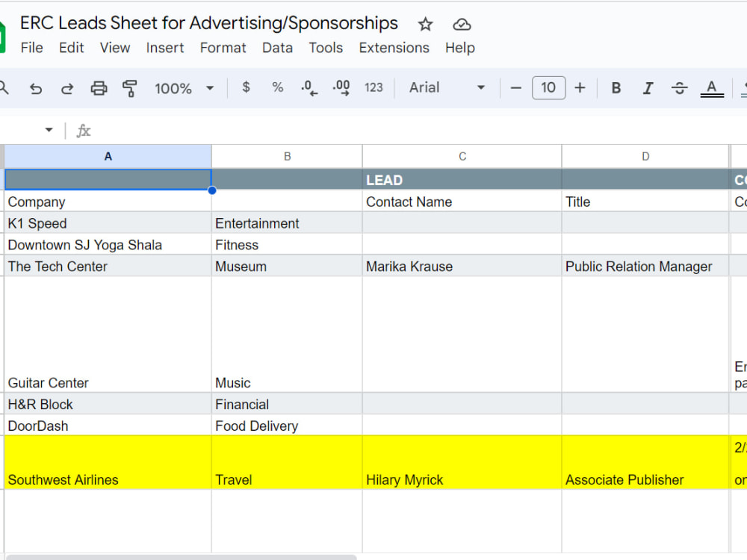Screen dimensions: 747x560
Task: Select the Financial cell
Action: click(x=287, y=404)
